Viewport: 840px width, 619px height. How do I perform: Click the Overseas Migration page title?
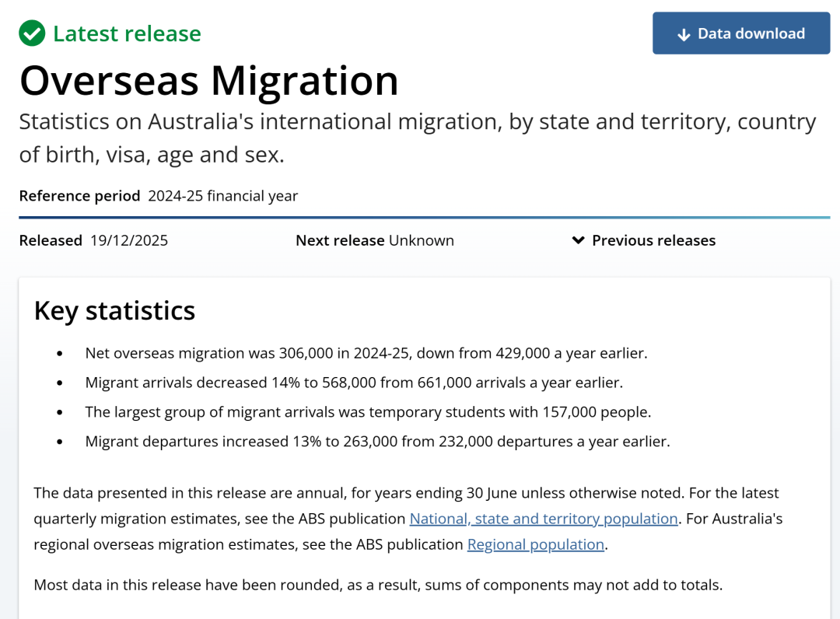tap(208, 80)
